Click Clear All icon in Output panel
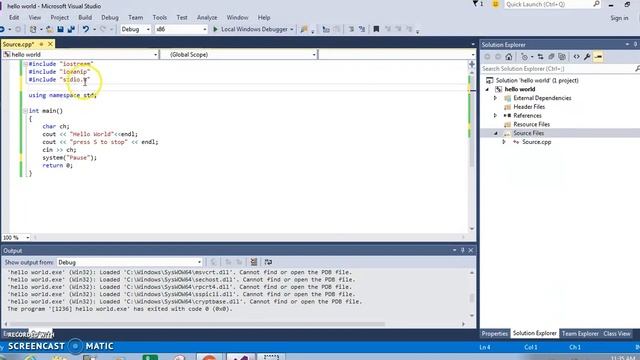Screen dimensions: 640x360 pos(253,262)
